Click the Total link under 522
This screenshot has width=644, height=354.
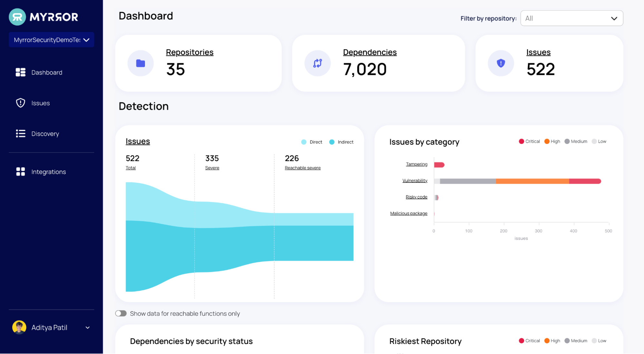click(x=130, y=168)
